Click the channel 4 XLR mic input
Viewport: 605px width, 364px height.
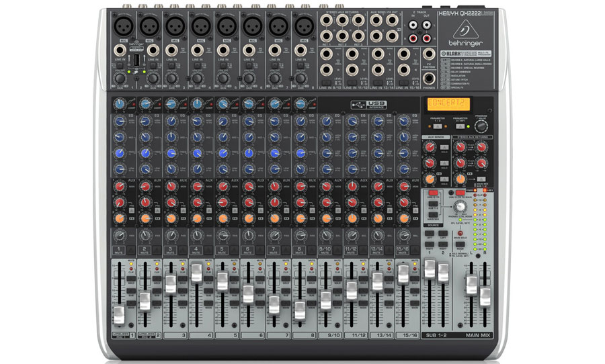[201, 26]
